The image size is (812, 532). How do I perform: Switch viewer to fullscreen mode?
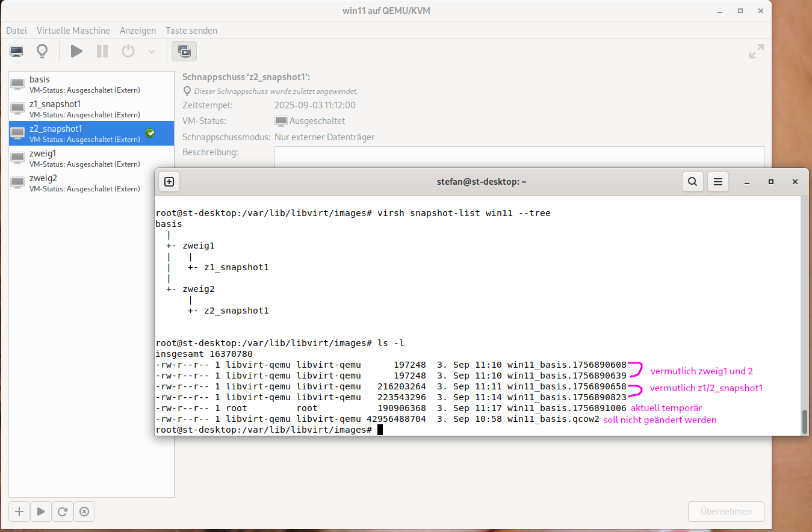pos(756,52)
